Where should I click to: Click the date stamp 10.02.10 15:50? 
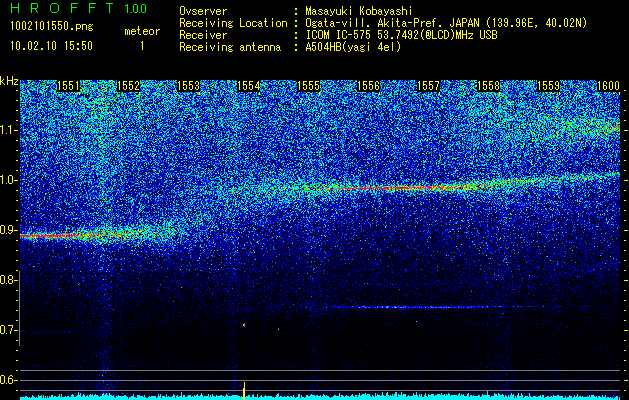[x=51, y=46]
